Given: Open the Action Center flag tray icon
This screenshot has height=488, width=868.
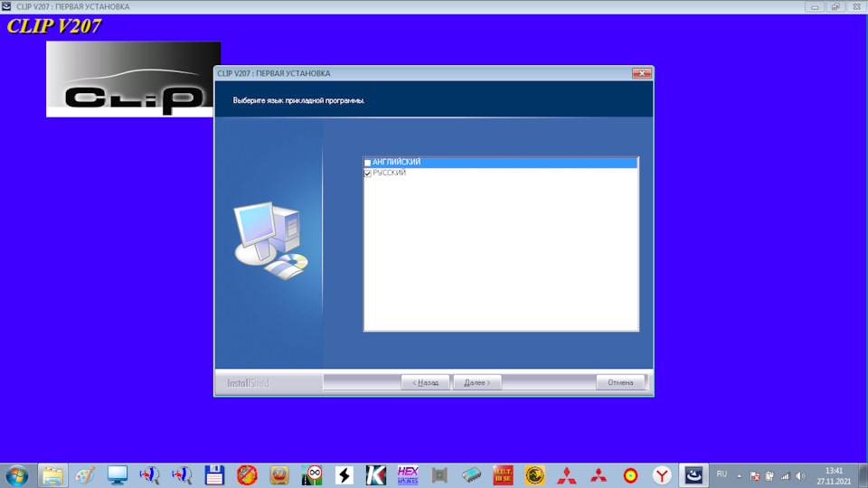Looking at the screenshot, I should (x=754, y=476).
